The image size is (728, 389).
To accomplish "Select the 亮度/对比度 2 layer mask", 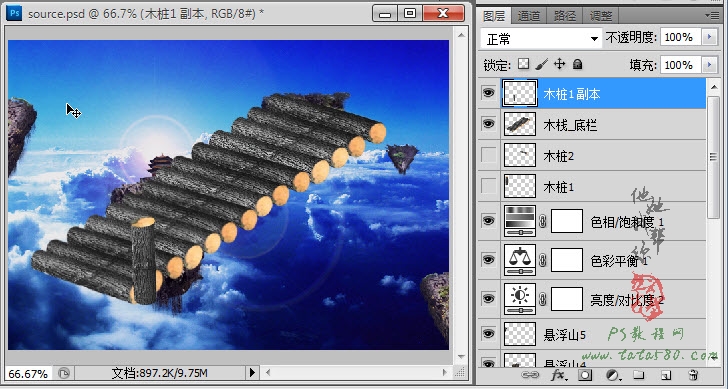I will (567, 299).
